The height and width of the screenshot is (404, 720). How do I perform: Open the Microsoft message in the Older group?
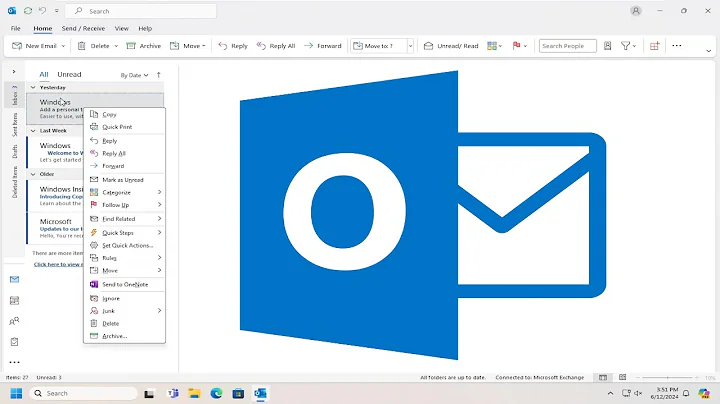56,228
